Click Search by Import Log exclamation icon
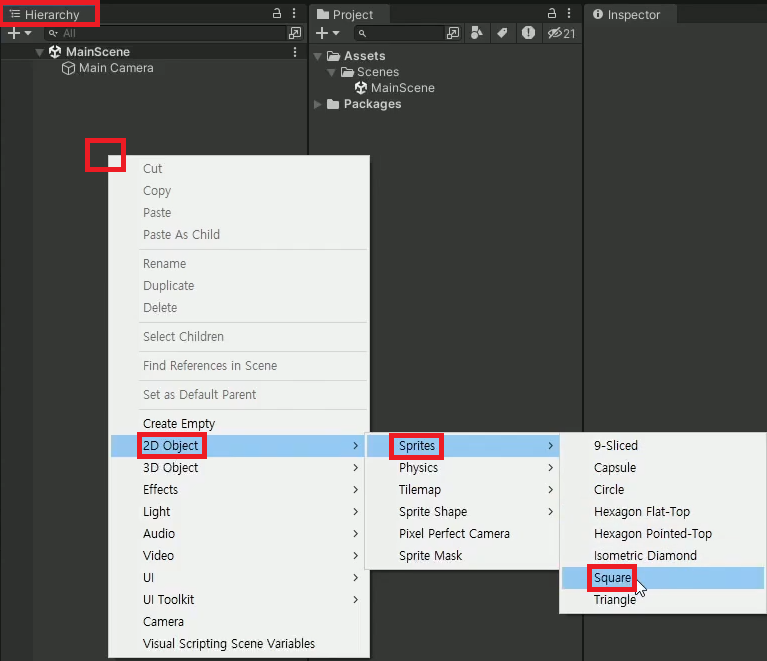 [x=528, y=33]
